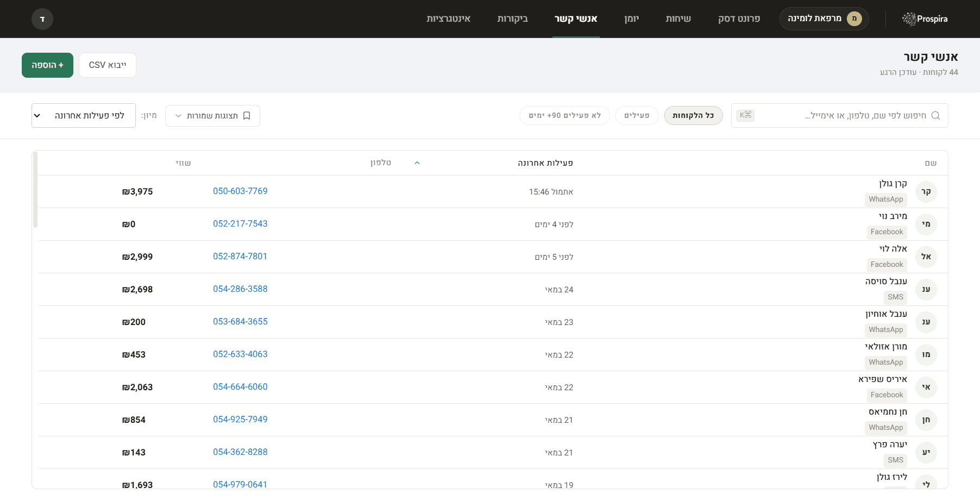Click the ⌘K shortcut badge

[x=746, y=115]
